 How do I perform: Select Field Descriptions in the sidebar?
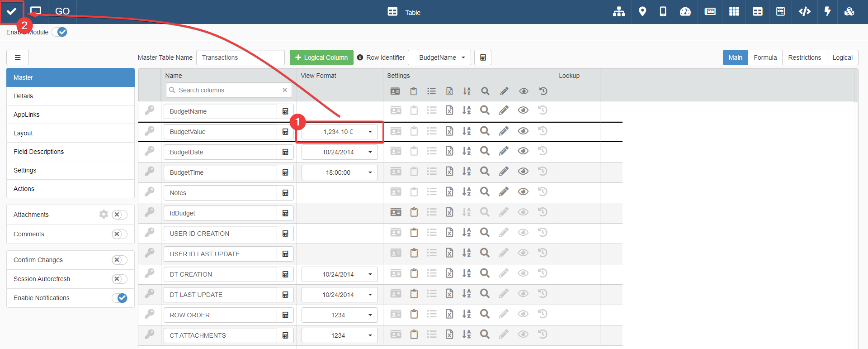pos(39,152)
